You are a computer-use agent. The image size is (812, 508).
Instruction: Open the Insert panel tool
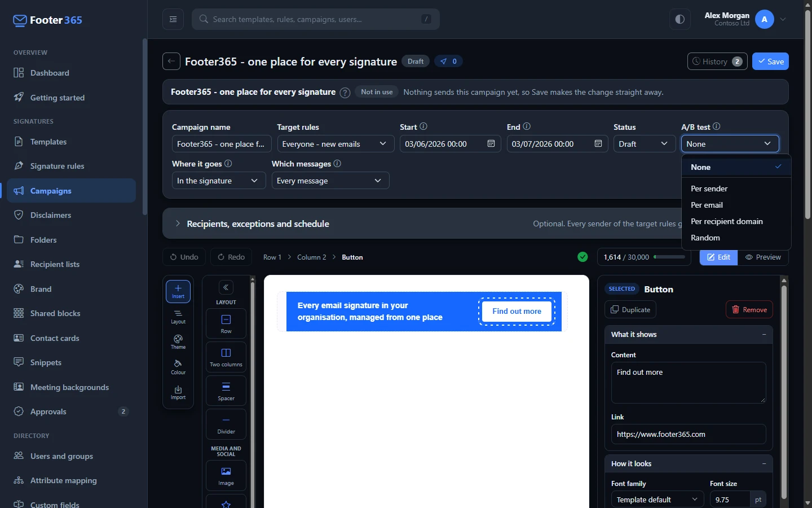pyautogui.click(x=178, y=291)
